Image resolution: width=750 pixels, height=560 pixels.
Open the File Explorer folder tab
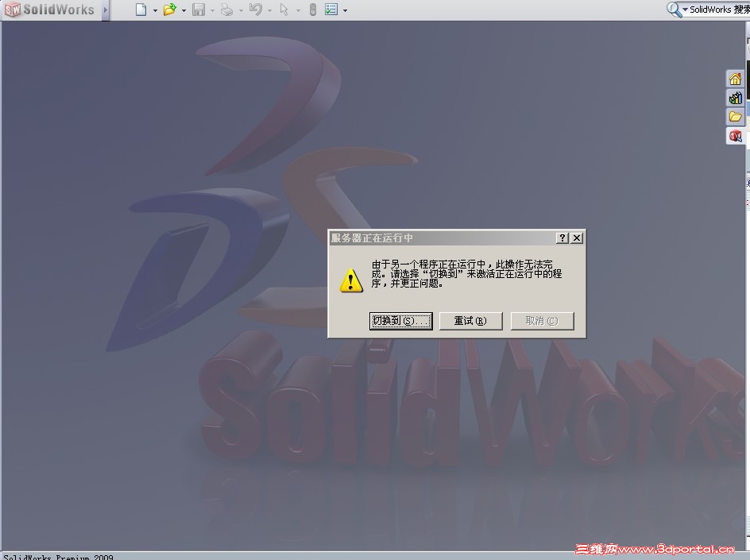pos(735,117)
